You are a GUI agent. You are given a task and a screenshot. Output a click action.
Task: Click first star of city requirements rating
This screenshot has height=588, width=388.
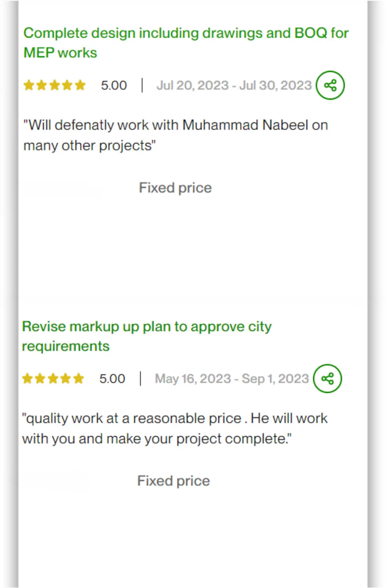click(x=27, y=378)
